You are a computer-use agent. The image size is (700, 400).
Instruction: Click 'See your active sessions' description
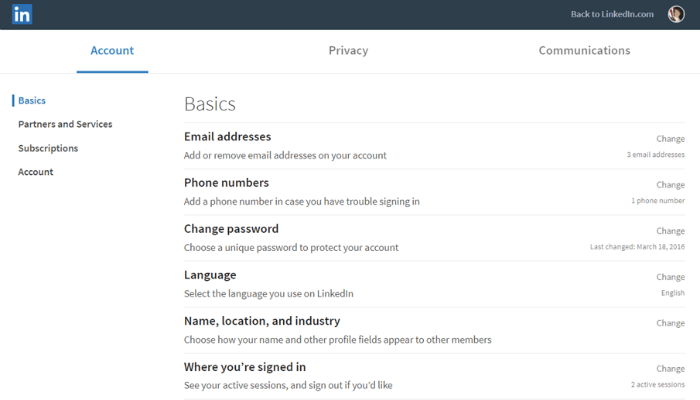pyautogui.click(x=288, y=385)
